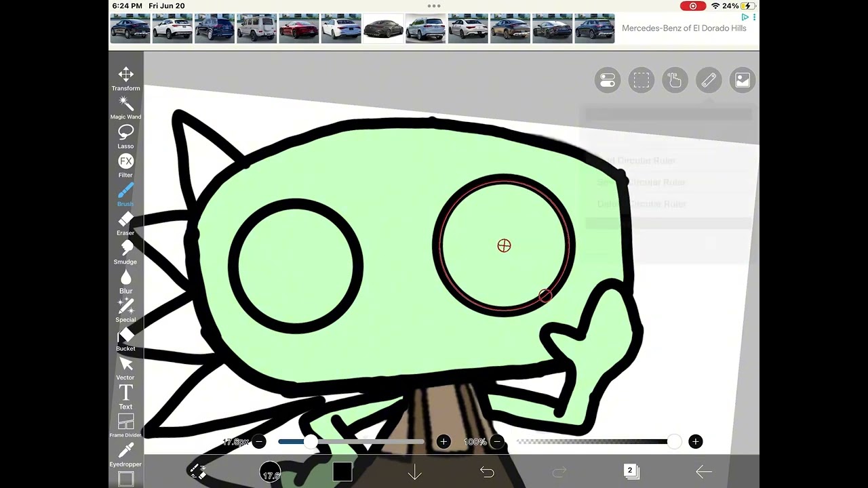
Task: Undo the last stroke
Action: point(487,472)
